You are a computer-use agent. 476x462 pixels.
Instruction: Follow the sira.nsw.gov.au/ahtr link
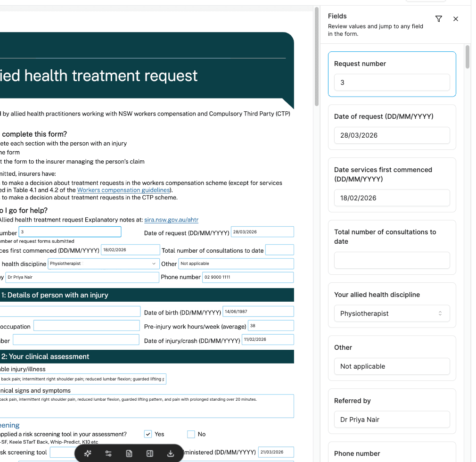[x=171, y=220]
